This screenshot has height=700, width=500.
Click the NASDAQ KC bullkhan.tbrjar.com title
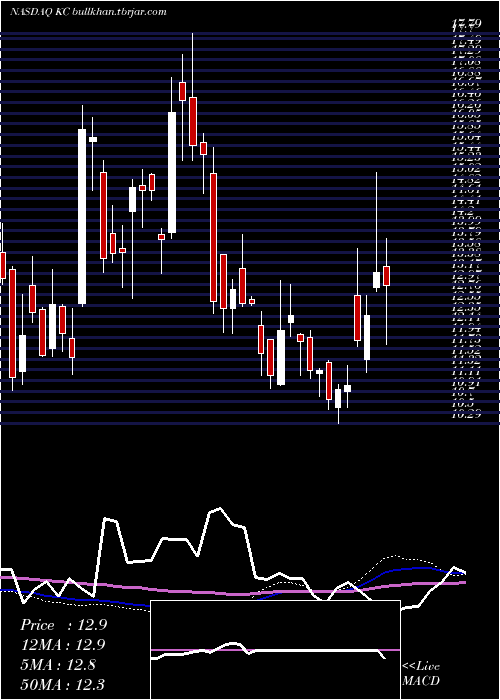[x=88, y=12]
